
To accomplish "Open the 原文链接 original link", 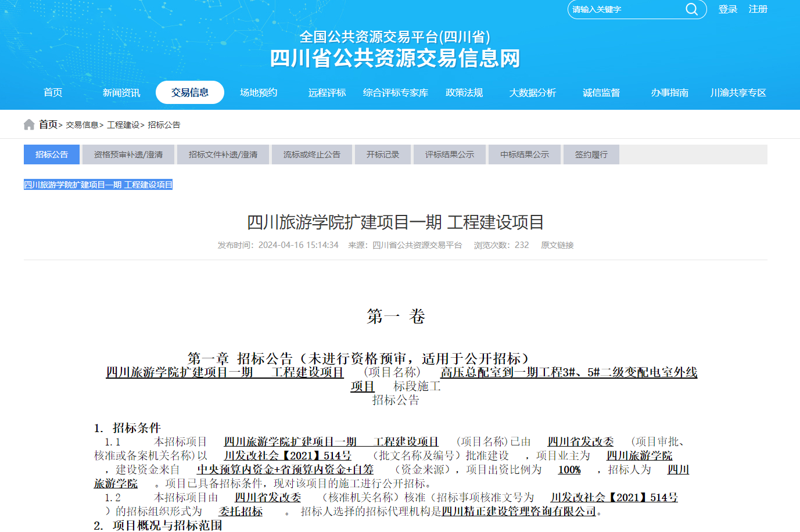I will [557, 245].
